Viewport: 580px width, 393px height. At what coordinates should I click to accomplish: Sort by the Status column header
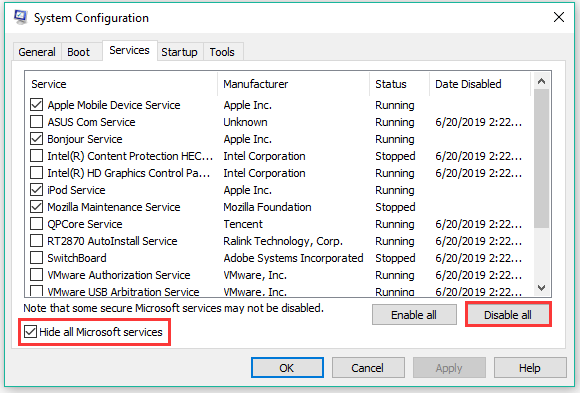399,84
